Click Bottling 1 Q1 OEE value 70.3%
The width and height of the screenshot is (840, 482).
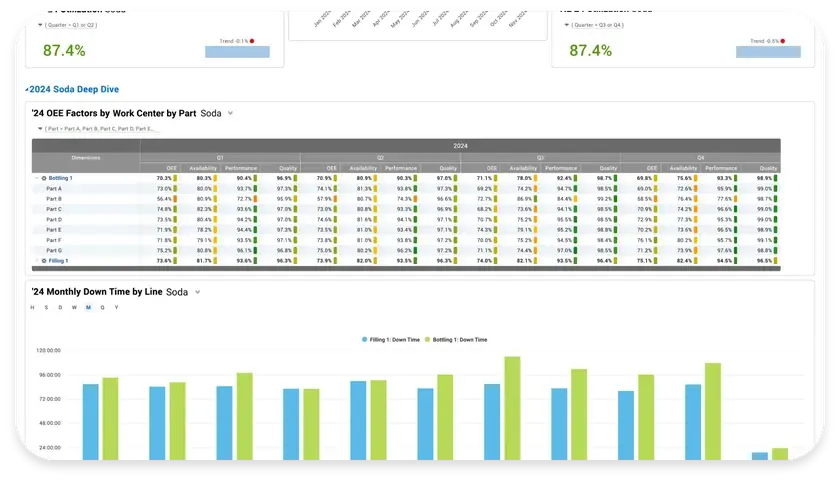tap(164, 178)
